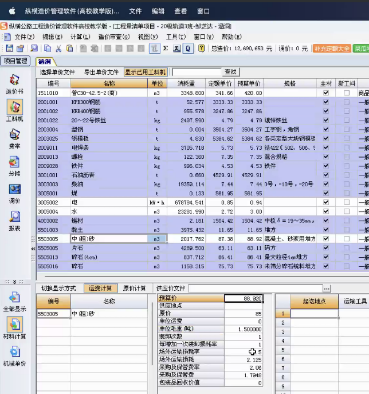Toggle the second checkbox in the 水 row
This screenshot has width=369, height=394.
[347, 211]
